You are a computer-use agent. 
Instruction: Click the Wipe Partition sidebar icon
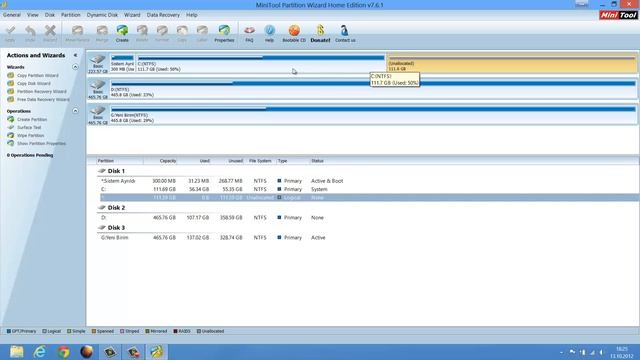[11, 135]
